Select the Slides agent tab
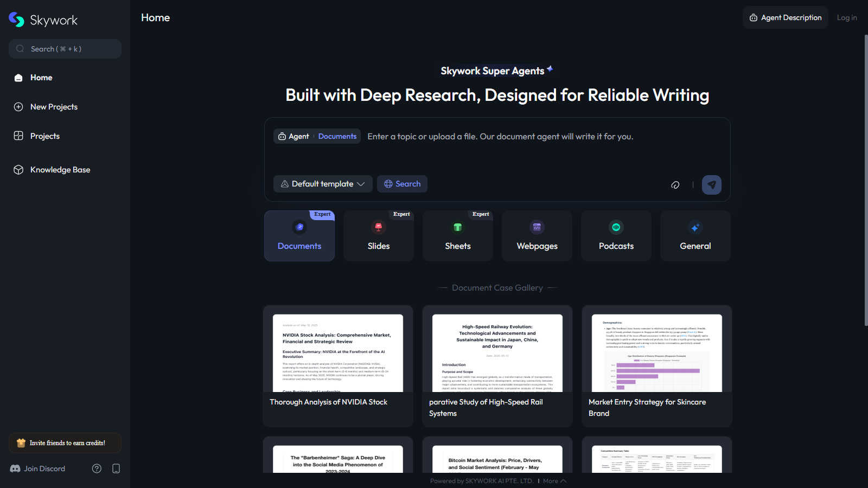The height and width of the screenshot is (488, 868). tap(379, 236)
